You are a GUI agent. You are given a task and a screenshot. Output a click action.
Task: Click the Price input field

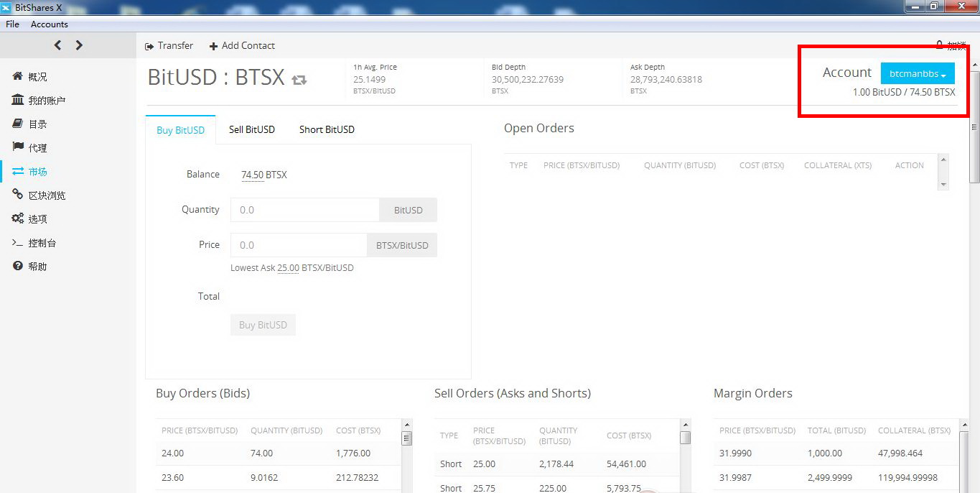[x=298, y=245]
